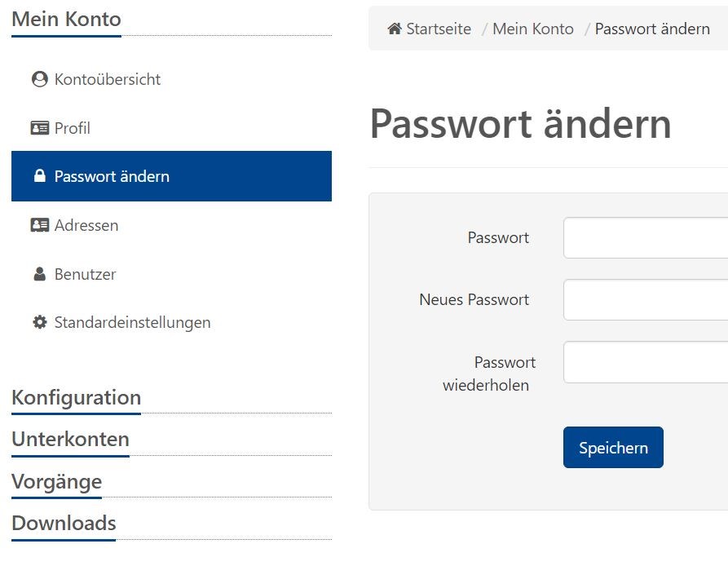Viewport: 728px width, 566px height.
Task: Click the Profil ID card icon
Action: [39, 128]
